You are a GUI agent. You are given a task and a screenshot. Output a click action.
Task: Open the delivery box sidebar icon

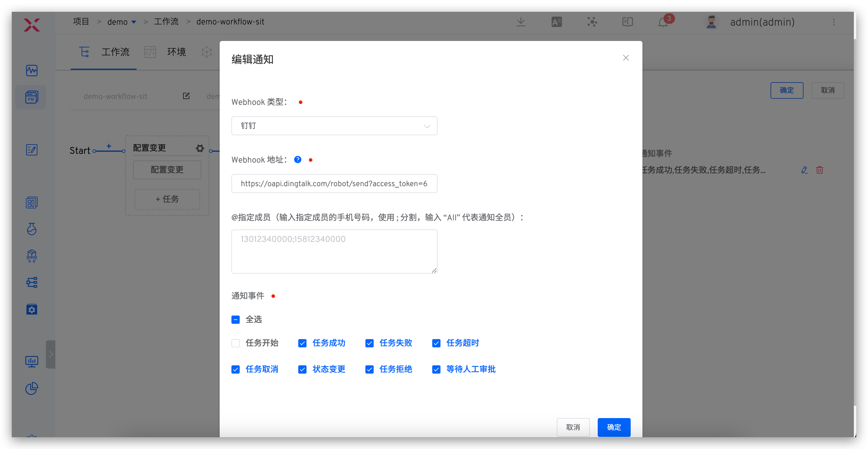click(x=32, y=256)
